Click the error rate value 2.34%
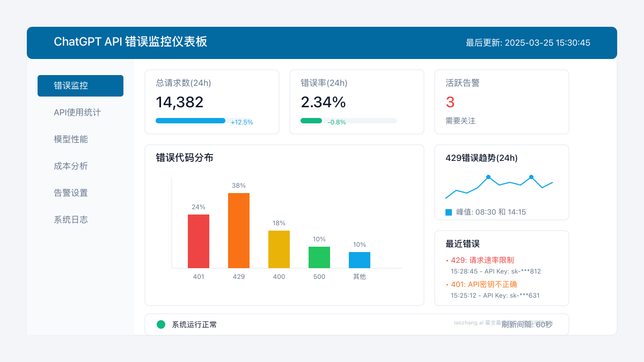The height and width of the screenshot is (362, 644). [323, 102]
